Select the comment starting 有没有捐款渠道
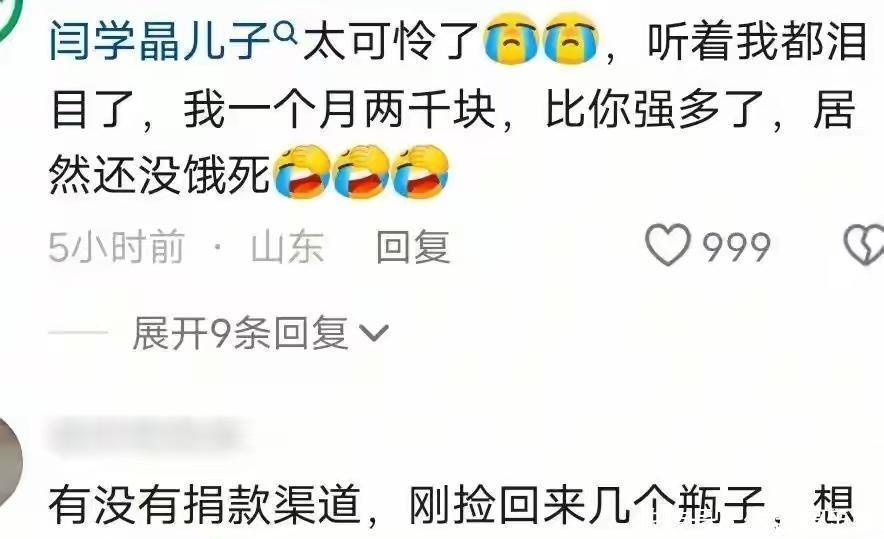The height and width of the screenshot is (539, 884). tap(452, 505)
